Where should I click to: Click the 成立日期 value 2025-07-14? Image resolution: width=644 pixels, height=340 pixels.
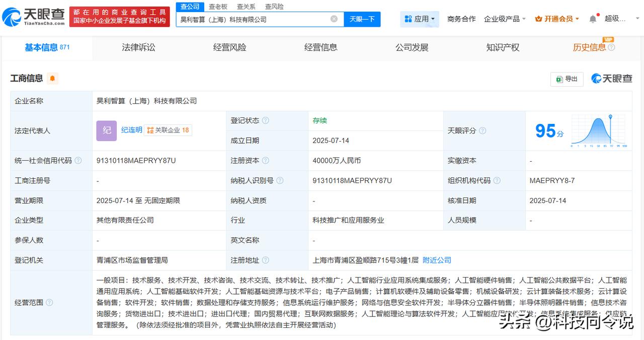tap(331, 141)
